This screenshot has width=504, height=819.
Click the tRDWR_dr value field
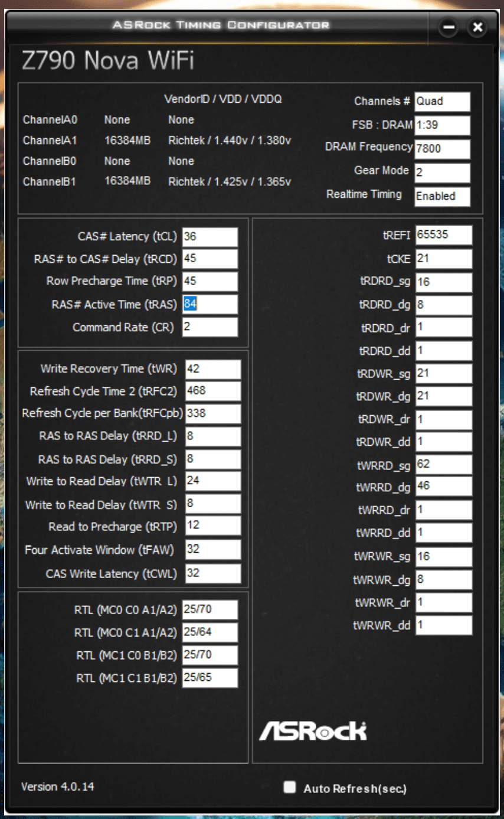tap(444, 419)
